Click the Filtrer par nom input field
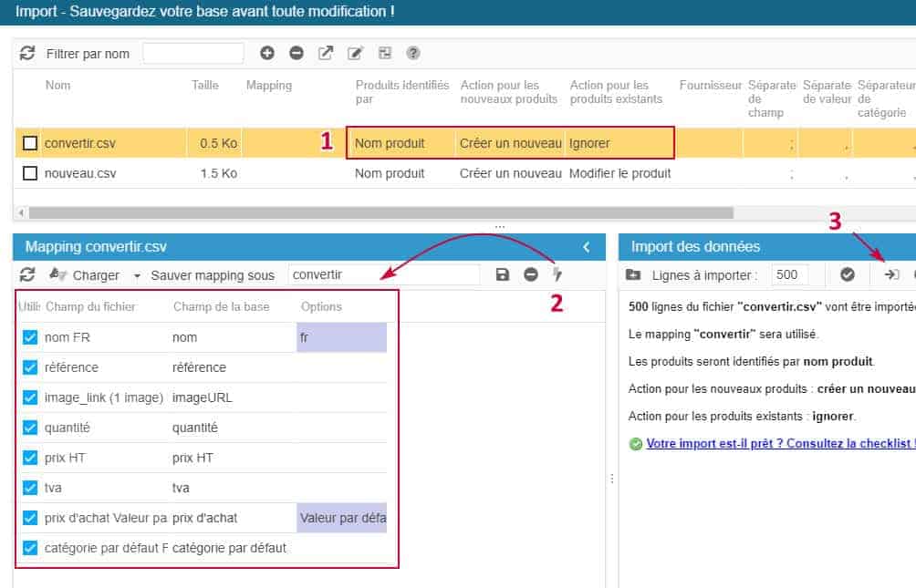This screenshot has height=588, width=916. 193,54
